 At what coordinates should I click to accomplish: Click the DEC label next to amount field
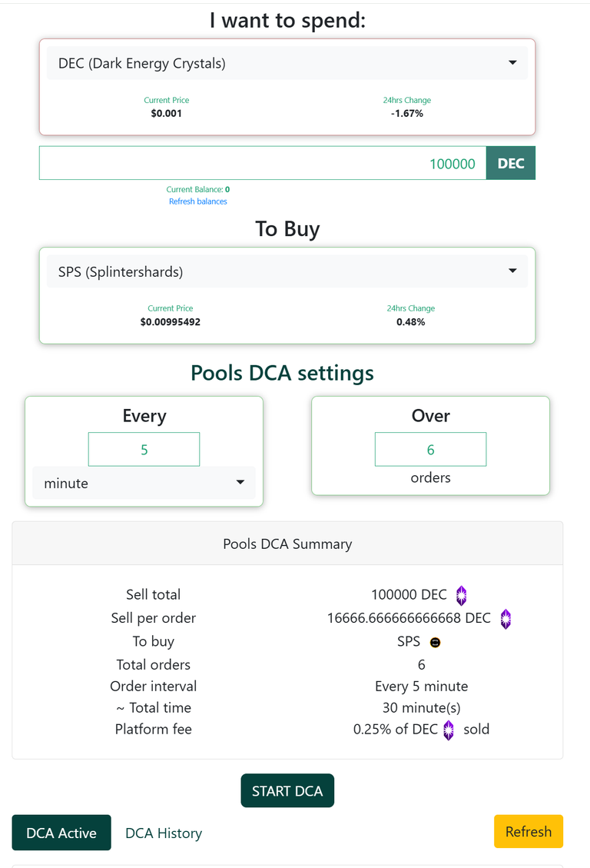[x=510, y=163]
